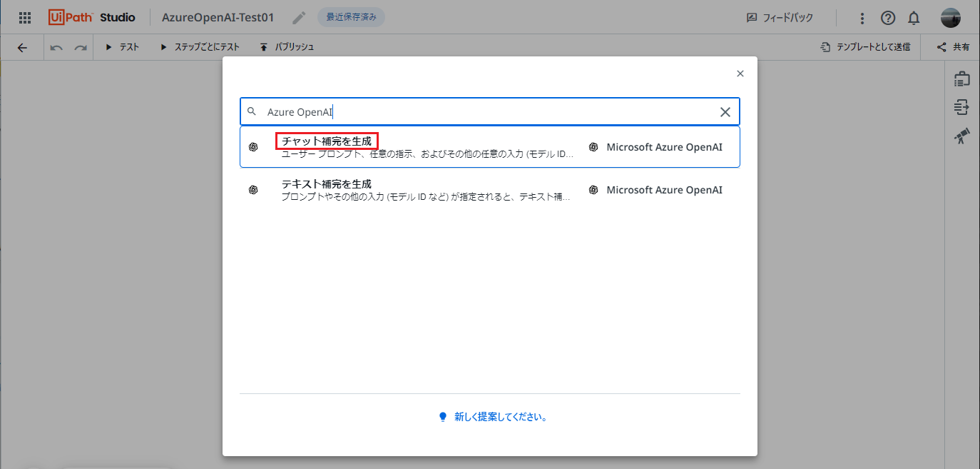Viewport: 980px width, 469px height.
Task: Undo the last action
Action: 56,47
